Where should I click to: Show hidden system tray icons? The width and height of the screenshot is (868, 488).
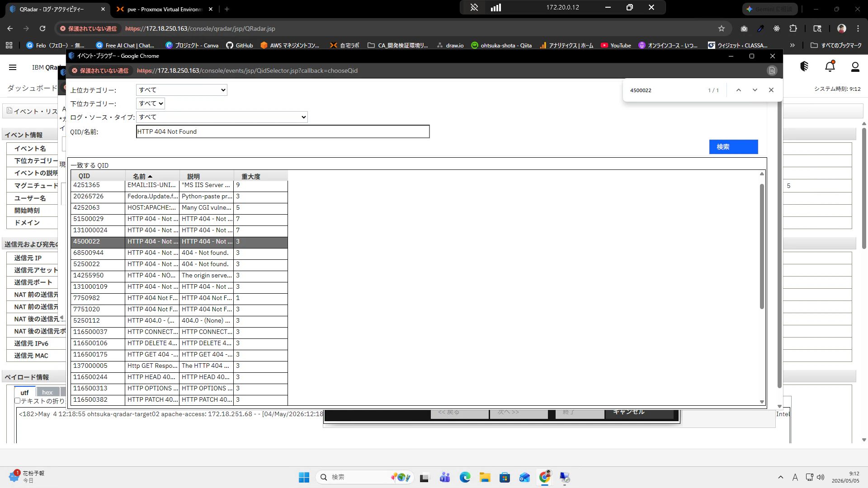(x=780, y=477)
